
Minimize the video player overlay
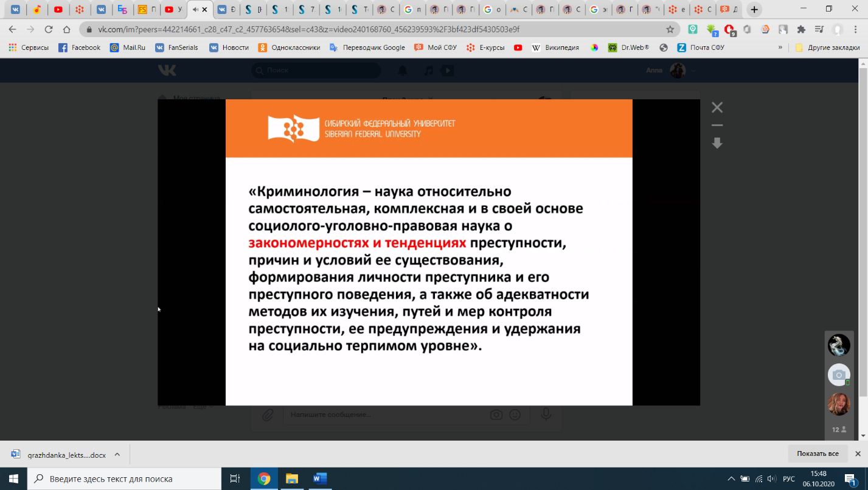[x=717, y=125]
